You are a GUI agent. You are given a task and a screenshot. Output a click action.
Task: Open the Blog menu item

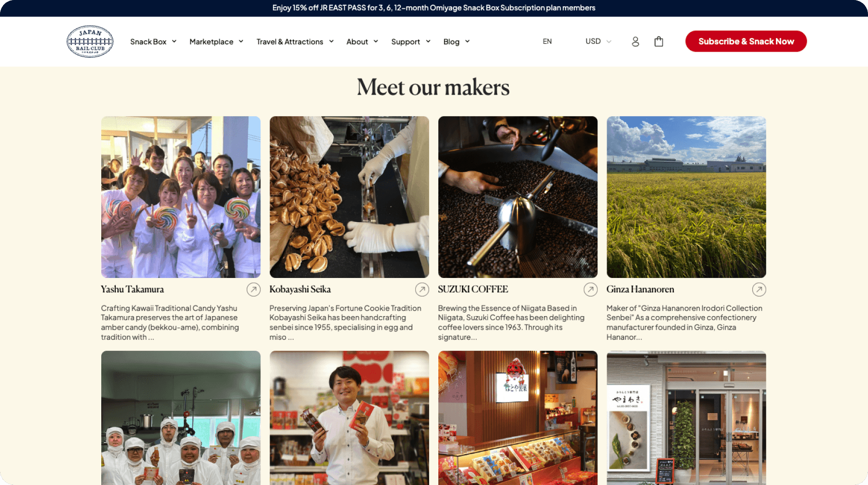coord(456,42)
